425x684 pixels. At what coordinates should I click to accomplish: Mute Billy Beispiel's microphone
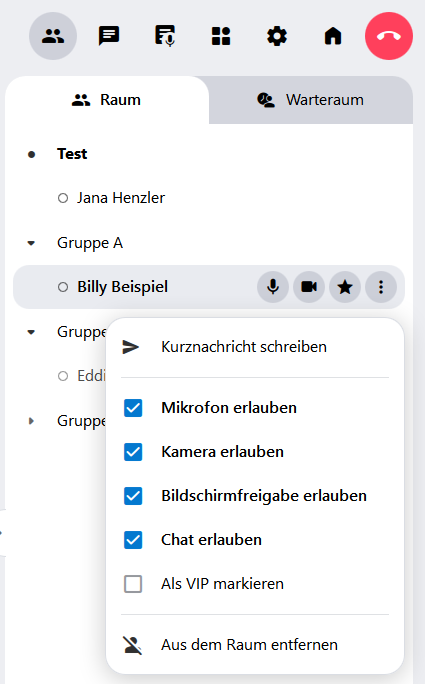tap(273, 287)
